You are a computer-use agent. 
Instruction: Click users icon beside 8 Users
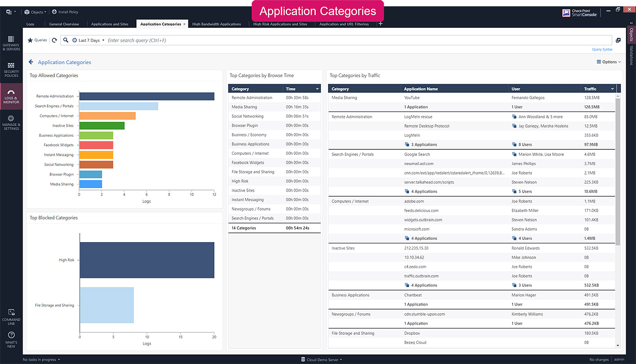(x=514, y=144)
